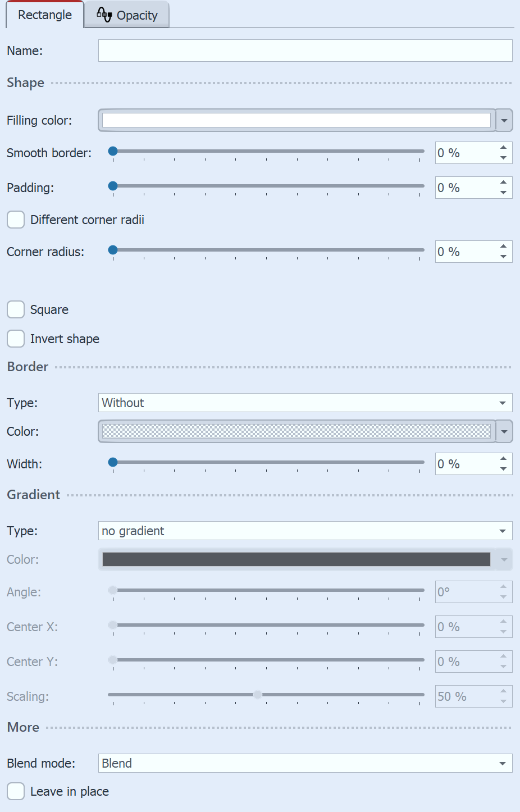The height and width of the screenshot is (812, 520).
Task: Enable Invert shape
Action: click(16, 339)
